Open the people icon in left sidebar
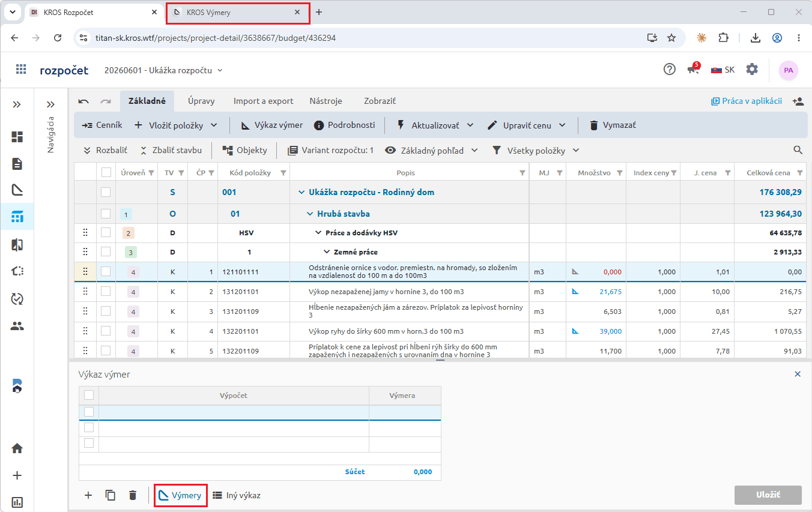This screenshot has width=812, height=512. [x=17, y=326]
